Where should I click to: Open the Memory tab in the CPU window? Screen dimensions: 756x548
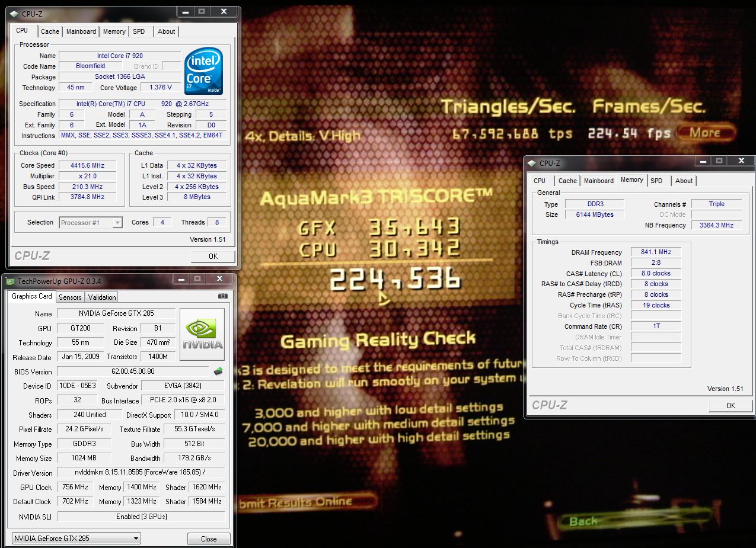[x=114, y=31]
